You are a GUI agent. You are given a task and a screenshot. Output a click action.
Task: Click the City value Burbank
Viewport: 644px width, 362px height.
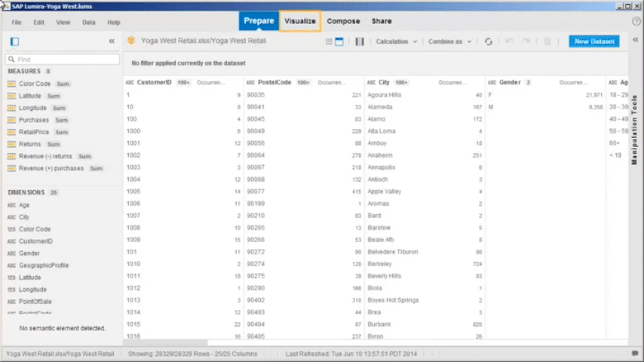(x=379, y=324)
